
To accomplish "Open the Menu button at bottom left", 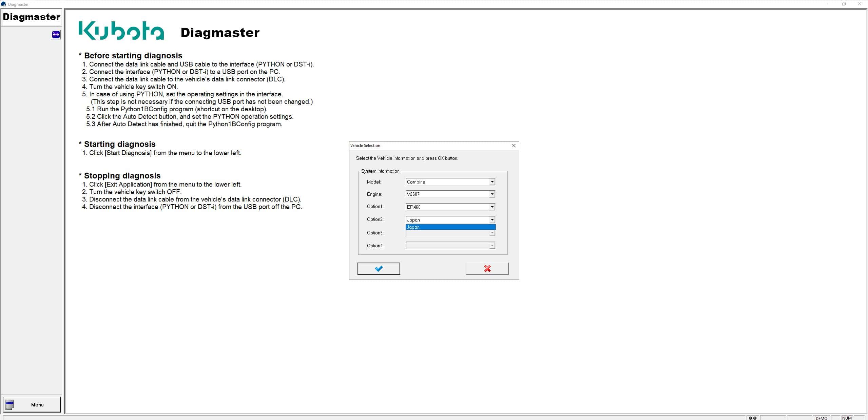I will pos(32,404).
